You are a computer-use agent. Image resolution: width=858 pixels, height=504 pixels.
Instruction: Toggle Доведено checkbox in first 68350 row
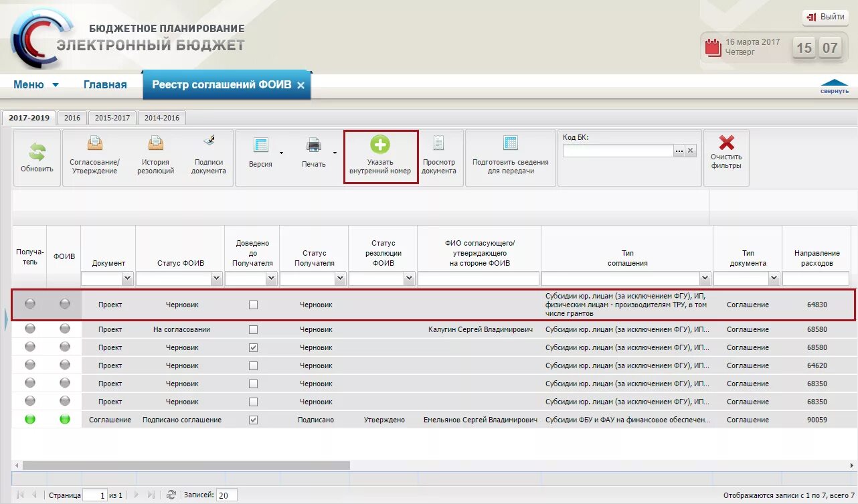(253, 384)
